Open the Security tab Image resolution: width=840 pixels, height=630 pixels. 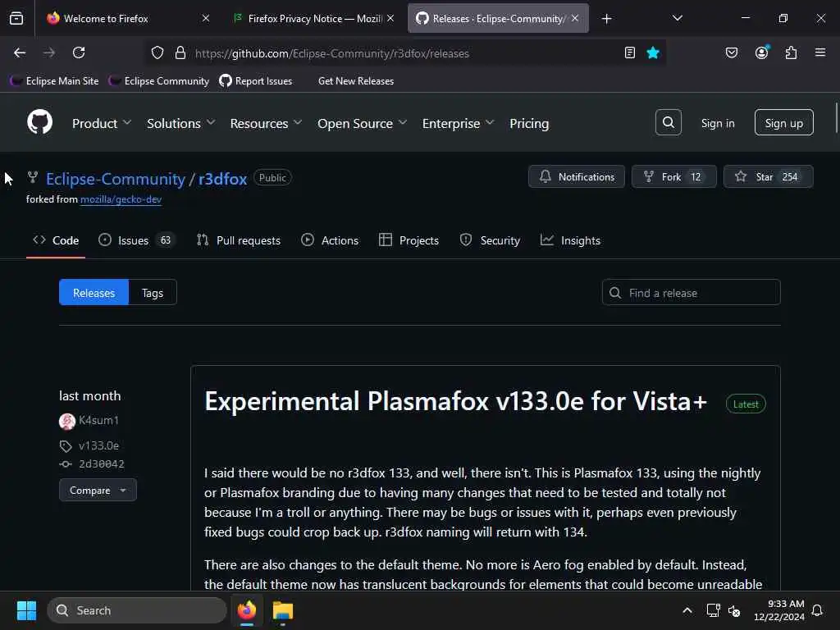click(x=490, y=240)
